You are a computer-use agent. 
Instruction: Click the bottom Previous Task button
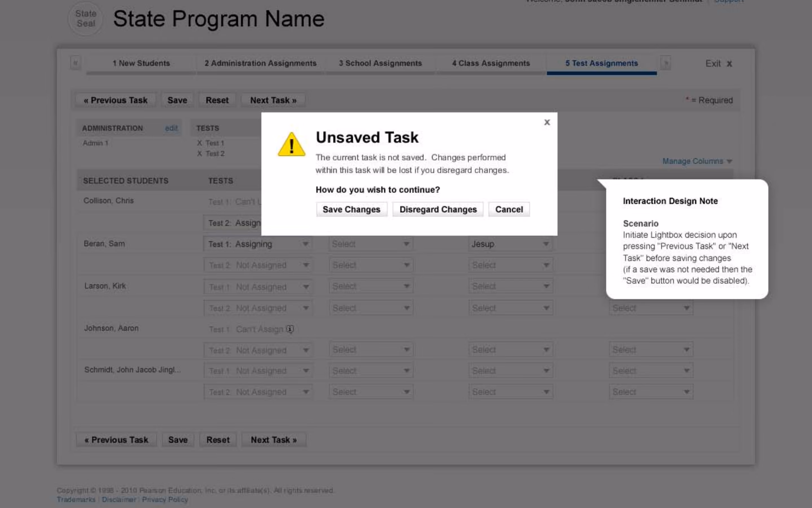pos(116,440)
